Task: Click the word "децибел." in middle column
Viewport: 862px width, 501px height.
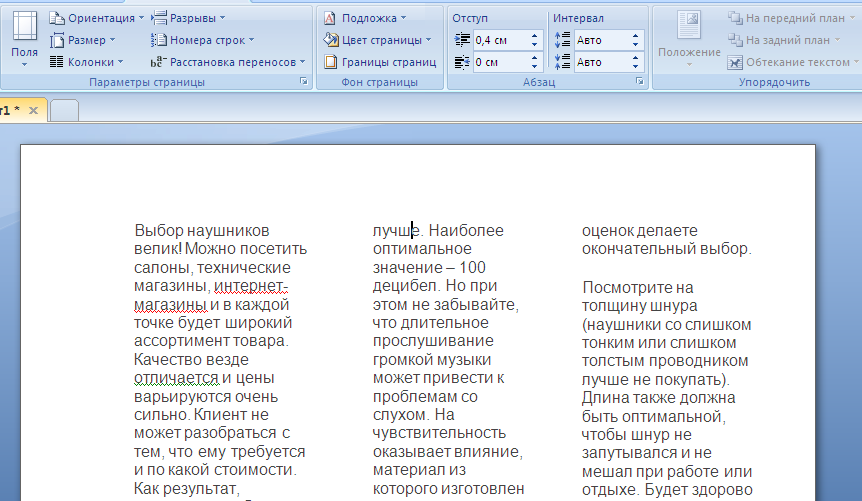Action: point(407,285)
